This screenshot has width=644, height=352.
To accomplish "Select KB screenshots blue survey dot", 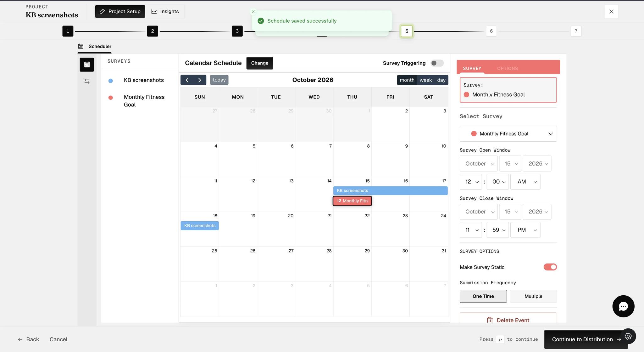I will click(110, 81).
